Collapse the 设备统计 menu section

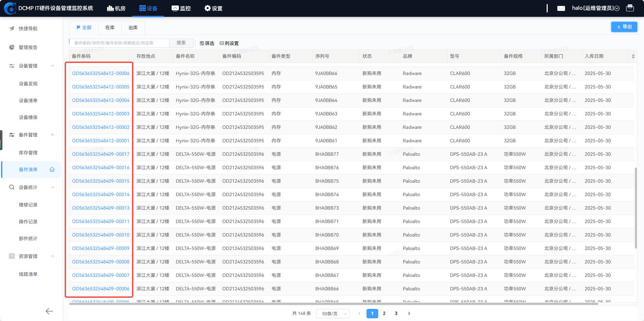pyautogui.click(x=53, y=187)
